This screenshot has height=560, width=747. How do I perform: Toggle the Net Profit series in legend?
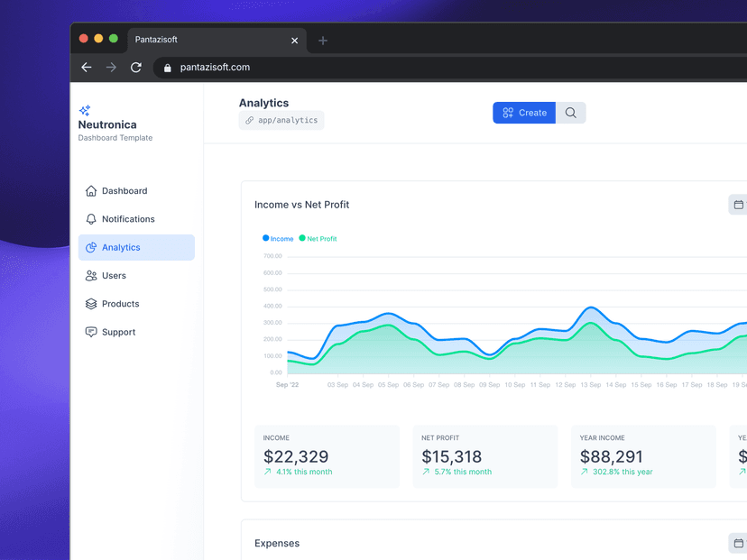pyautogui.click(x=318, y=239)
